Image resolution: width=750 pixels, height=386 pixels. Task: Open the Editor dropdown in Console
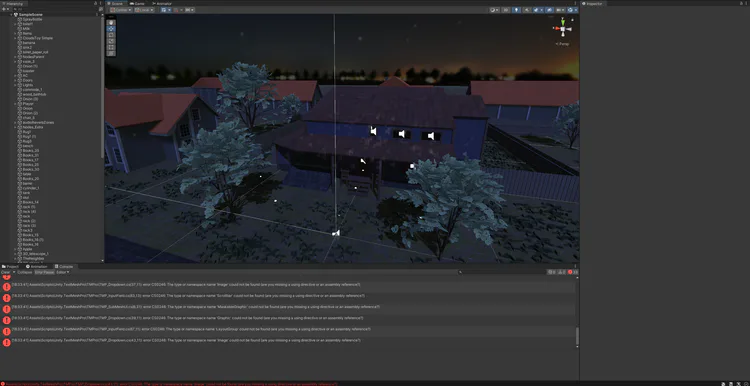[x=63, y=272]
